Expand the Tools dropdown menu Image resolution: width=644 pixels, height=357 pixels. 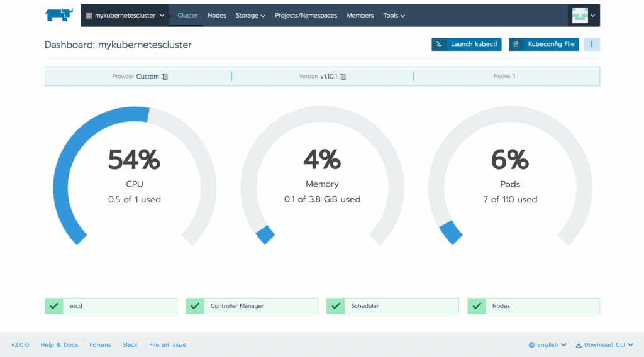click(394, 15)
